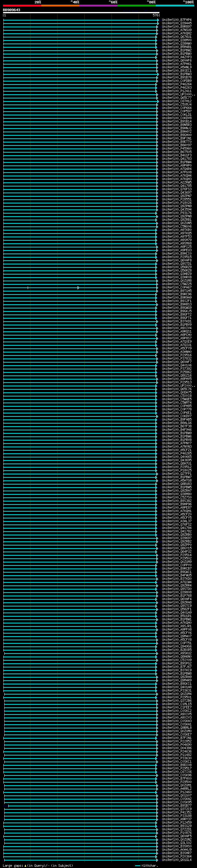Image resolution: width=197 pixels, height=868 pixels.
Task: Select the query ID BB909643 label
Action: (x=11, y=10)
